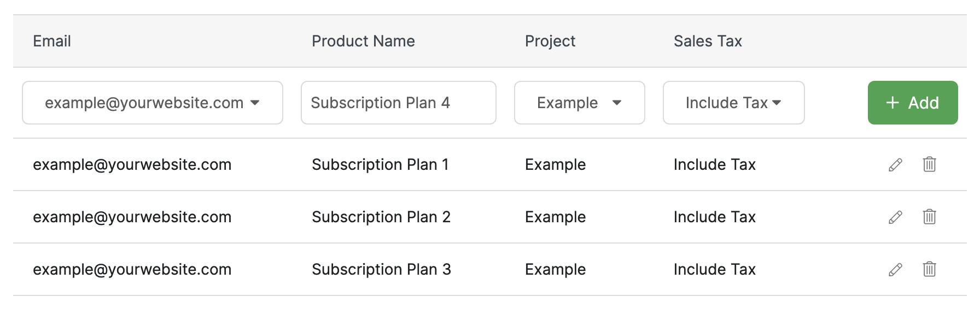Open the Email dropdown selector
Image resolution: width=980 pixels, height=320 pixels.
coord(152,103)
